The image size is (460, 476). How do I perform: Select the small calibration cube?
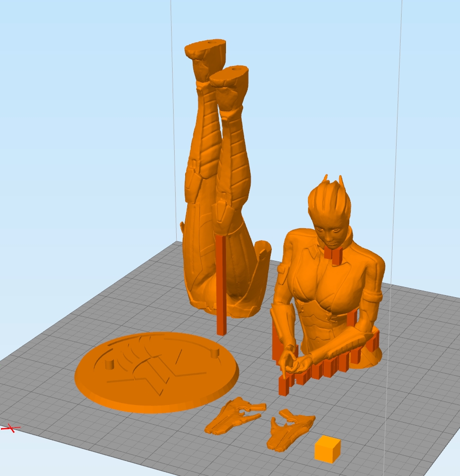click(x=327, y=449)
